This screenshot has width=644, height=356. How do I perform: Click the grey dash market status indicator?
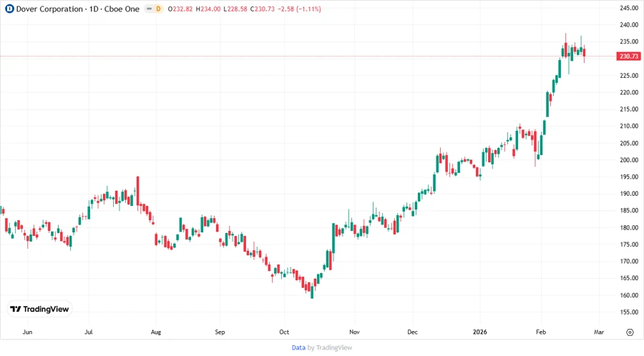149,9
